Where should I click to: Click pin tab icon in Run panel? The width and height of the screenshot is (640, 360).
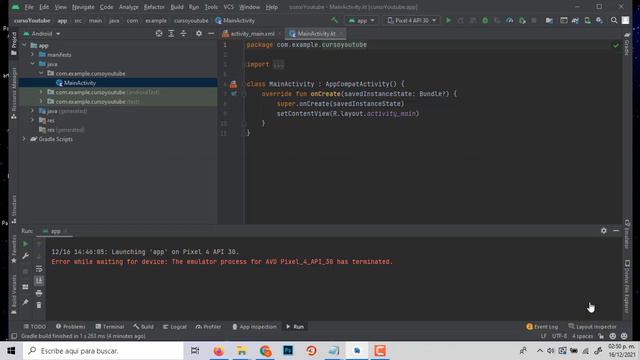25,302
